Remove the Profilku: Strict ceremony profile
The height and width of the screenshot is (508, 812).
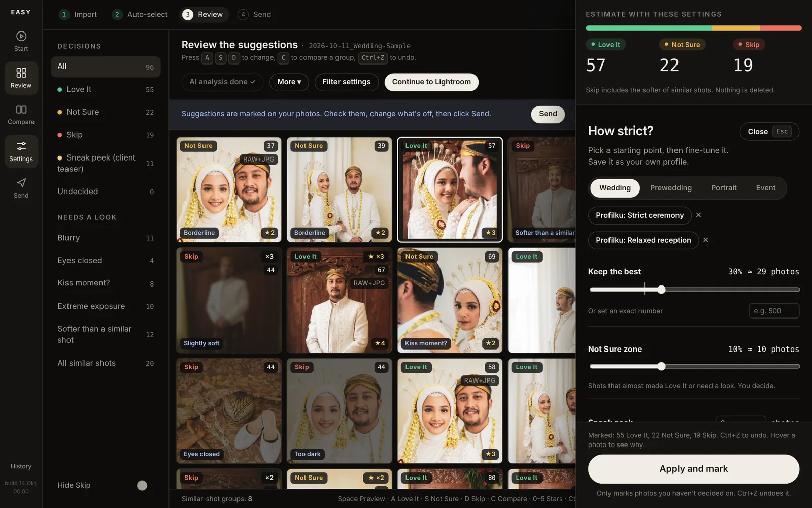698,215
